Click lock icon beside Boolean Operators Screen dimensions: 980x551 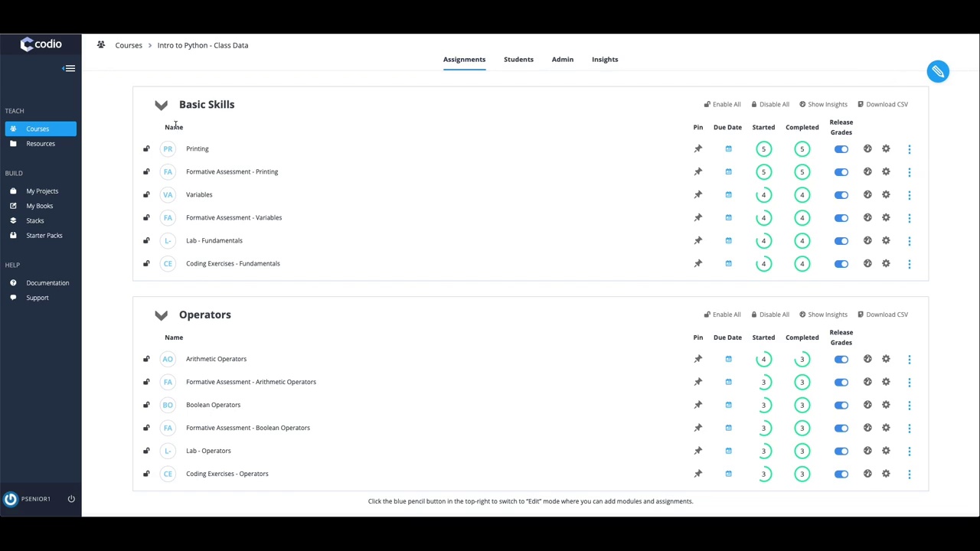[x=146, y=405]
